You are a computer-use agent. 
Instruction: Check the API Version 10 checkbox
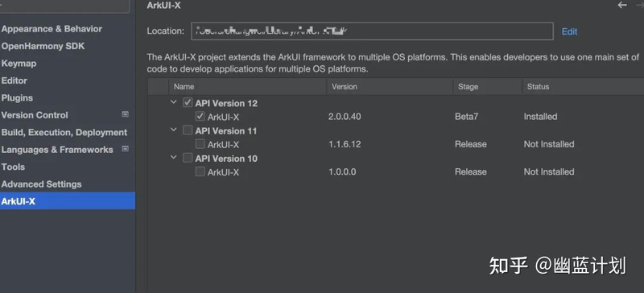pos(188,158)
